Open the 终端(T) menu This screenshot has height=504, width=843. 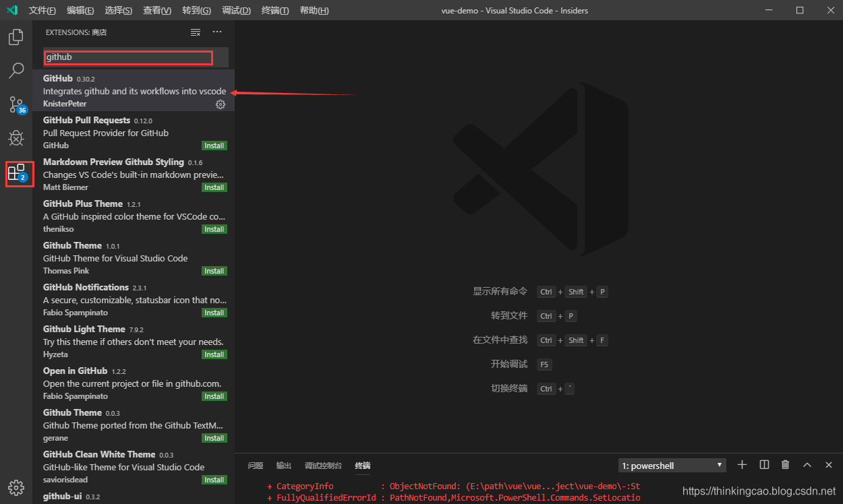(275, 11)
